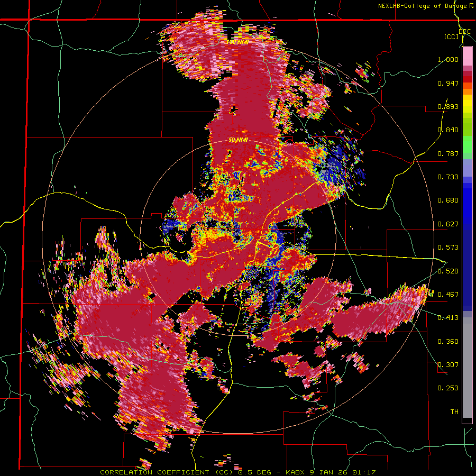Select the 0.787 scale value
The image size is (476, 476).
pos(448,153)
